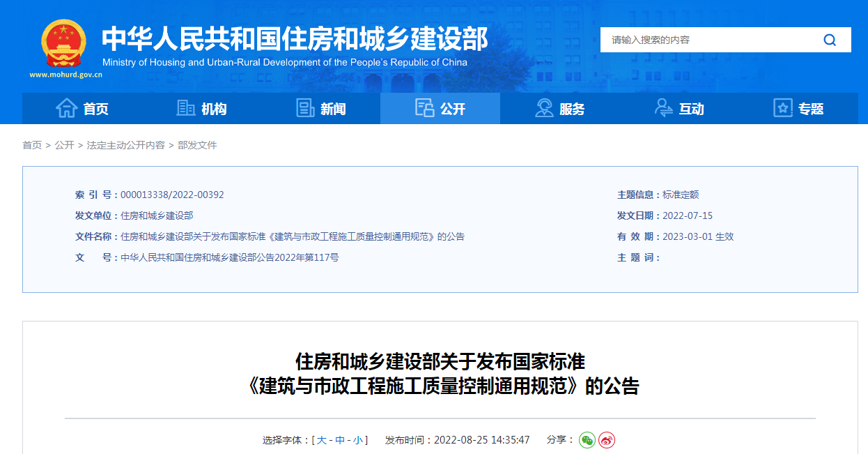Image resolution: width=868 pixels, height=454 pixels.
Task: Share article via the Weibo icon
Action: tap(607, 440)
